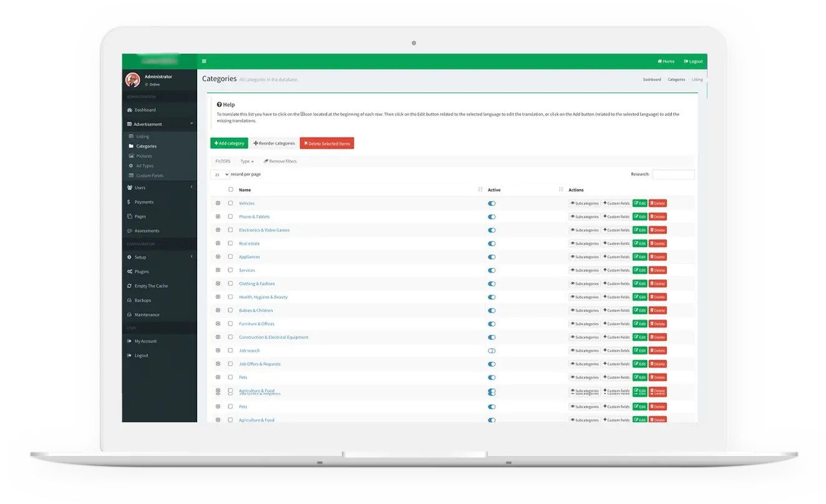This screenshot has height=504, width=826.
Task: Check the select-all checkbox in header
Action: (x=230, y=190)
